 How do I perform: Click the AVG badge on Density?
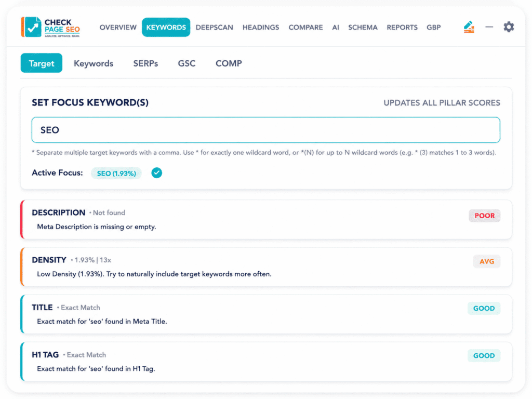tap(486, 262)
